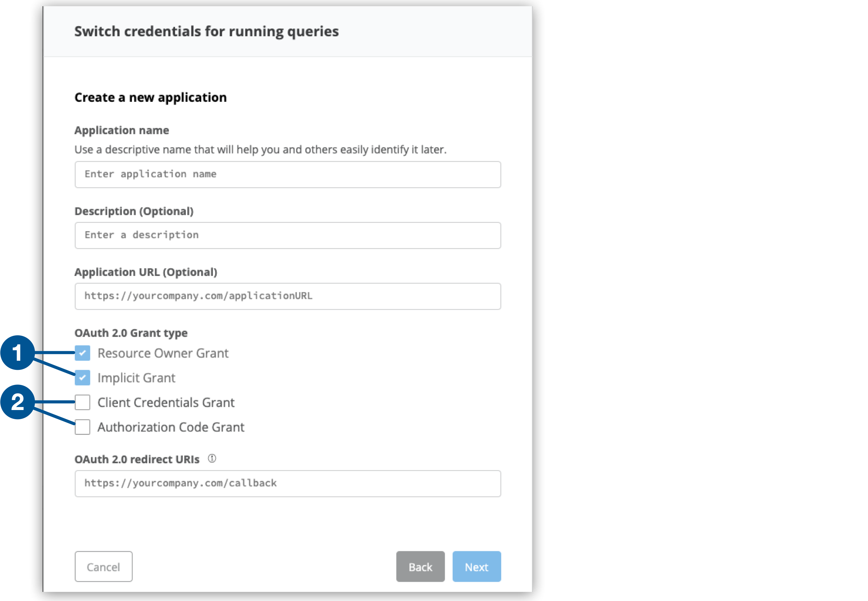Click the Create a new application heading
The height and width of the screenshot is (601, 868).
150,97
